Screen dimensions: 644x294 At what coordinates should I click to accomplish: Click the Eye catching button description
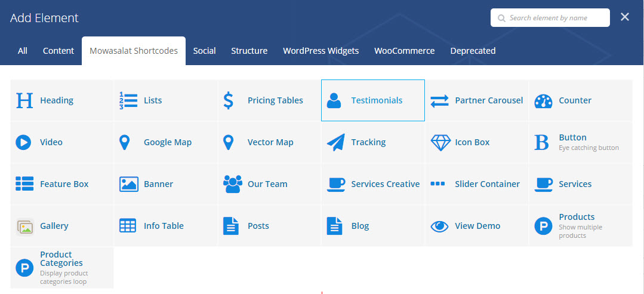point(588,148)
